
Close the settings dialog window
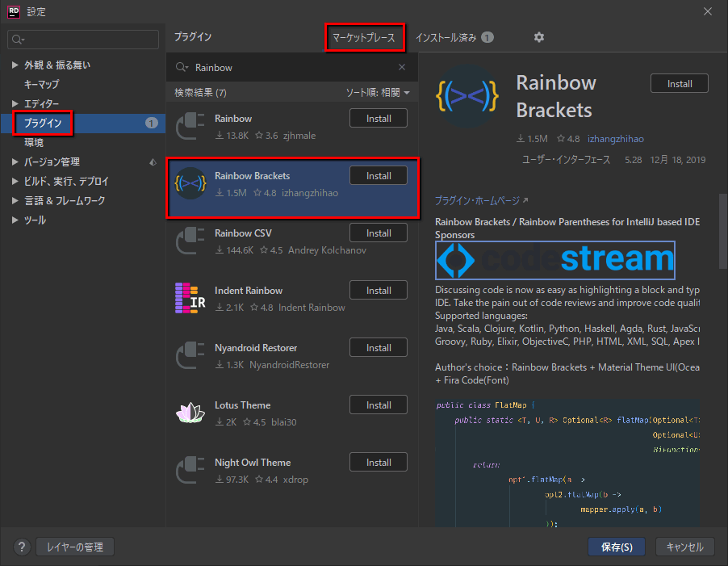point(708,11)
